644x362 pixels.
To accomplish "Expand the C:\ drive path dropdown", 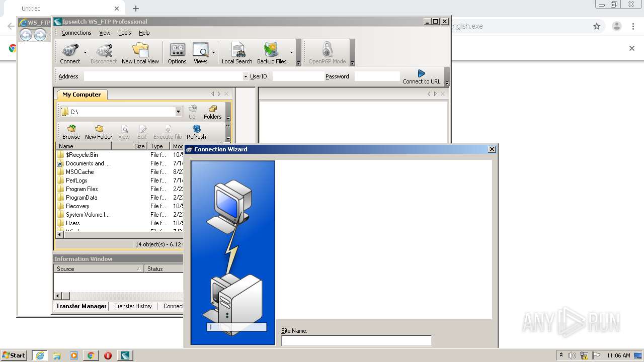I will (x=178, y=112).
